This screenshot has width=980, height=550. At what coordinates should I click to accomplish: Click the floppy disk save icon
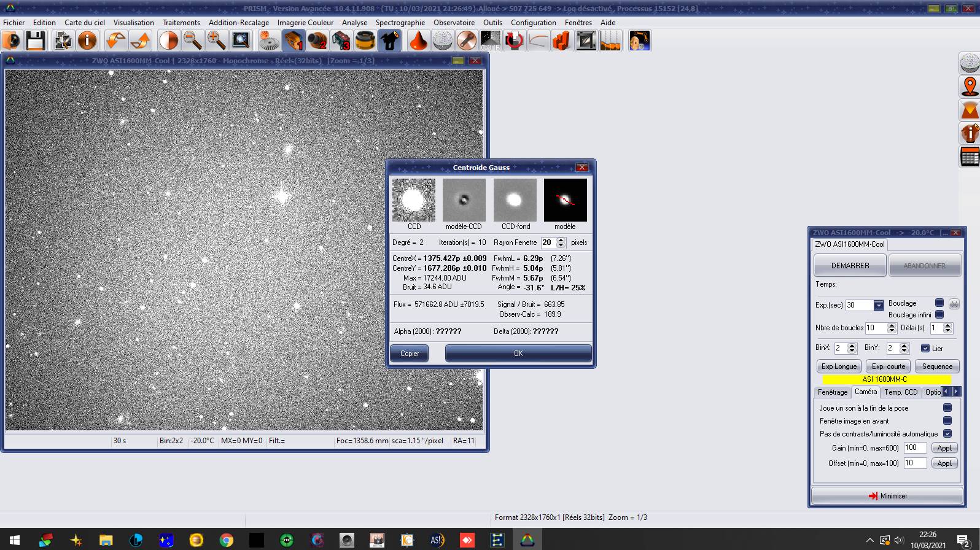tap(36, 41)
